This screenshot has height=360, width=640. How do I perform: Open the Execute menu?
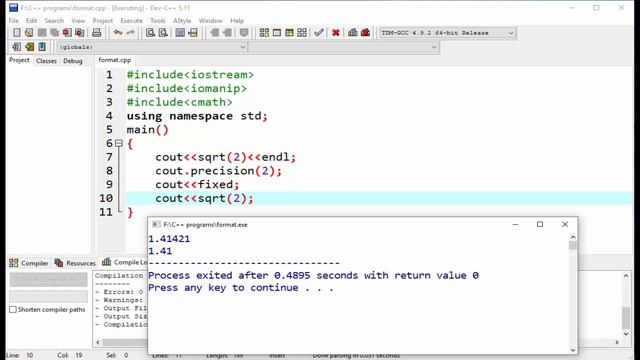(x=131, y=20)
